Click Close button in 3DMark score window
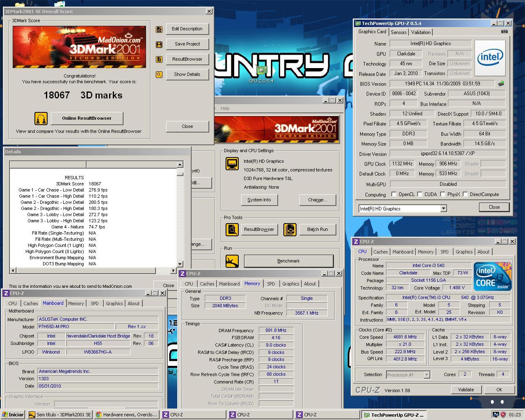The image size is (525, 420). click(187, 126)
